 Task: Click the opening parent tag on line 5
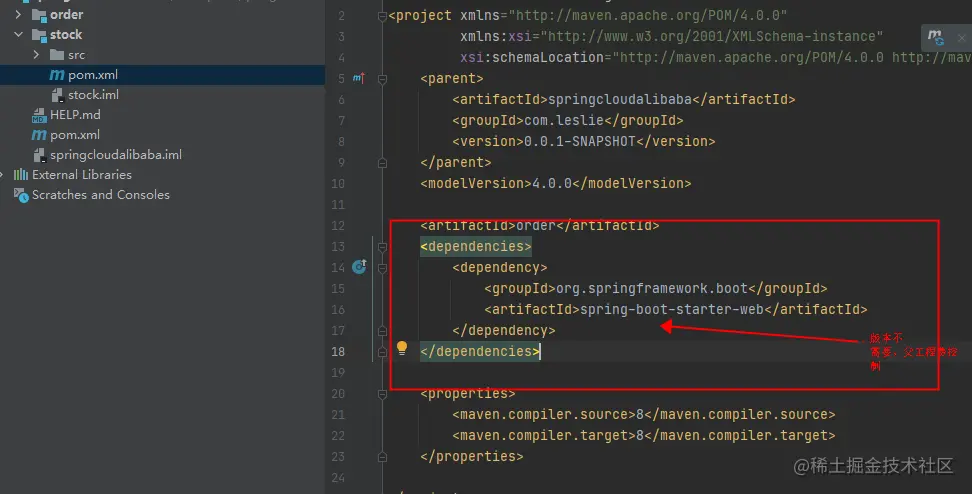(x=452, y=79)
